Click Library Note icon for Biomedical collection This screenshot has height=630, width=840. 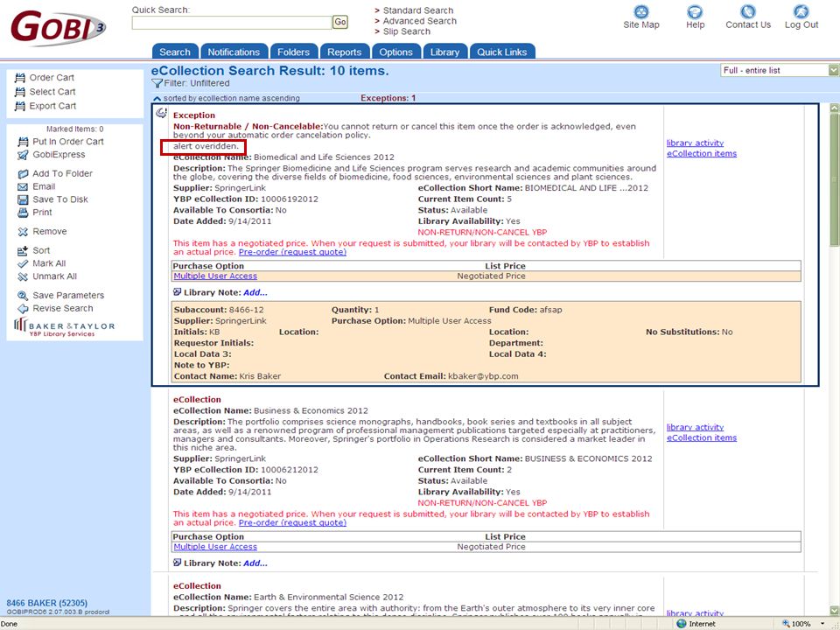point(178,292)
